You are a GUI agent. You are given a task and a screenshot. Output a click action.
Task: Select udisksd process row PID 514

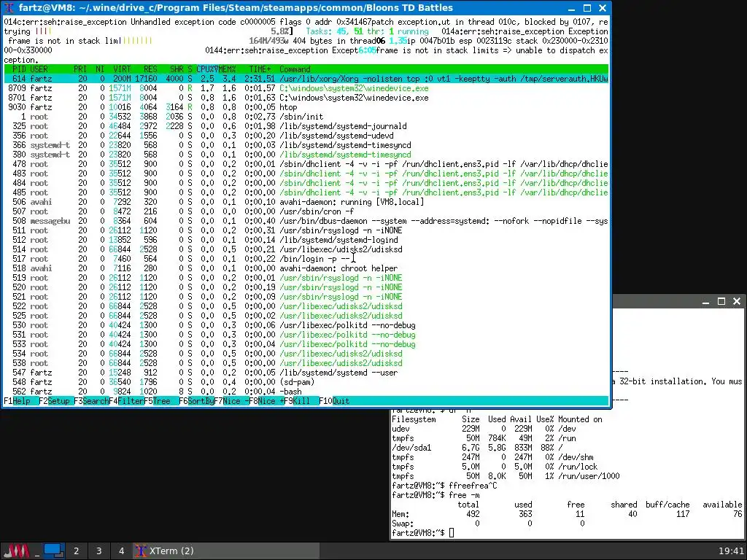point(306,249)
